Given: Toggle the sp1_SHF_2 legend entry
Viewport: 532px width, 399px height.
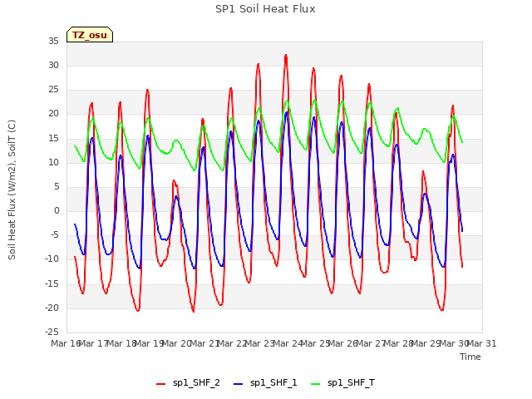Looking at the screenshot, I should 188,383.
